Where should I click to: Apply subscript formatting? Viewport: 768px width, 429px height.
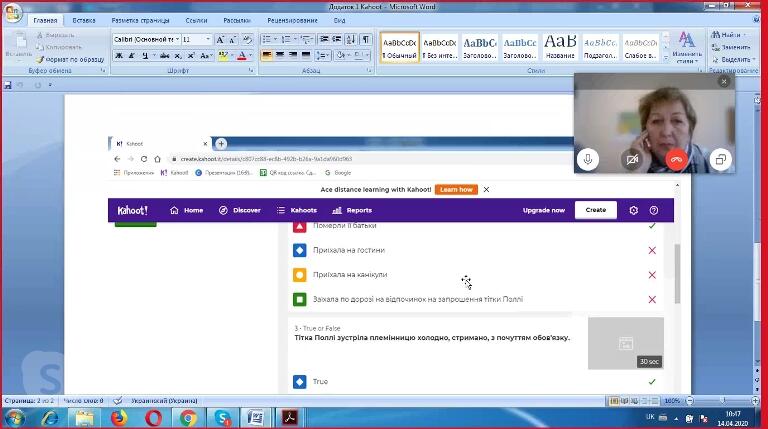pyautogui.click(x=178, y=56)
